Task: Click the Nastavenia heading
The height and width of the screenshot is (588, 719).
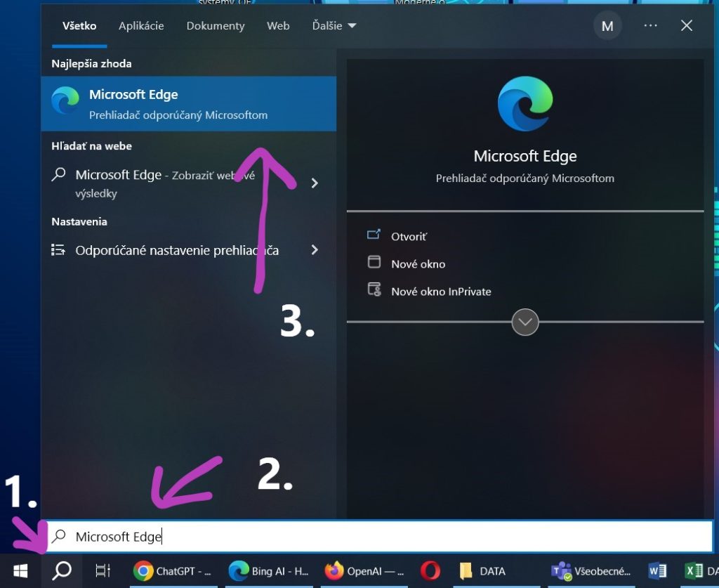Action: [x=79, y=221]
